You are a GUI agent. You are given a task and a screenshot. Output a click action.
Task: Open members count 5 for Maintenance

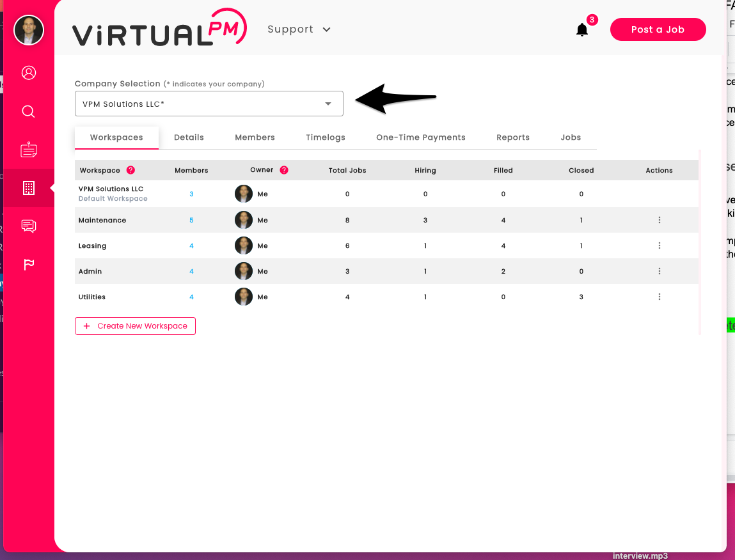tap(191, 221)
